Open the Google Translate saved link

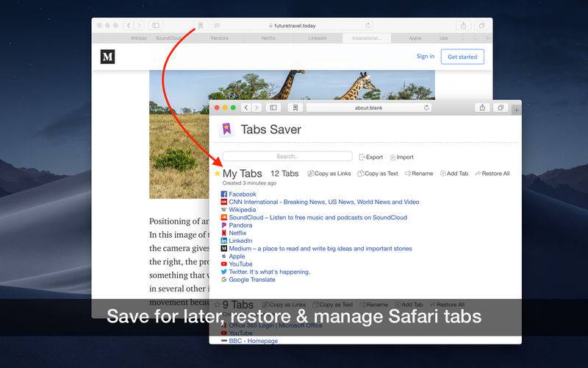pyautogui.click(x=252, y=280)
